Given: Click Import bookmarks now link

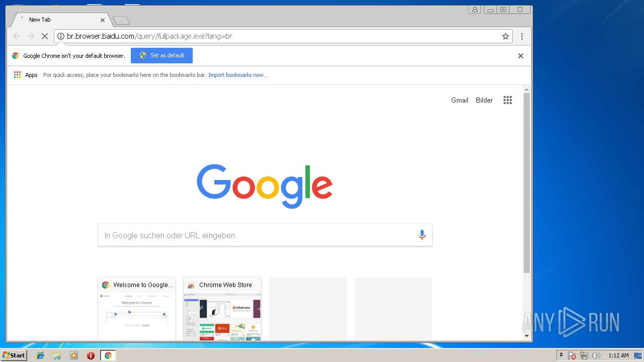Looking at the screenshot, I should pos(238,75).
